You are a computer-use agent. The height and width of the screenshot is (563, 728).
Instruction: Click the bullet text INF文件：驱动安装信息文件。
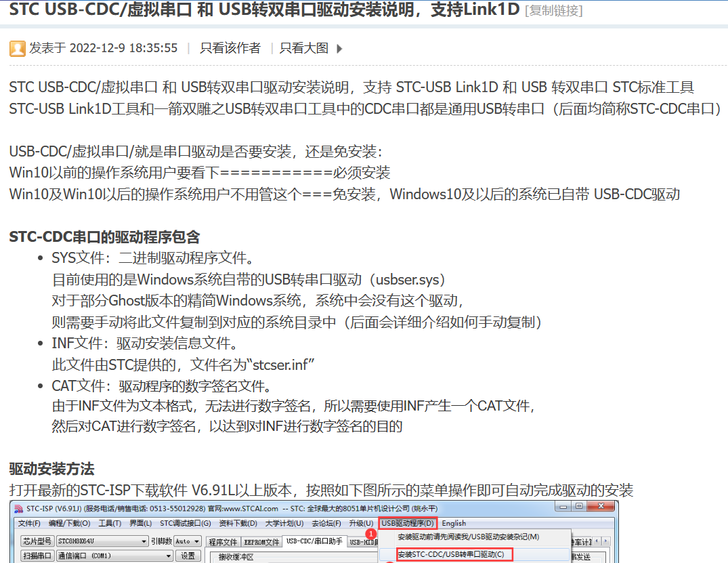pos(146,343)
